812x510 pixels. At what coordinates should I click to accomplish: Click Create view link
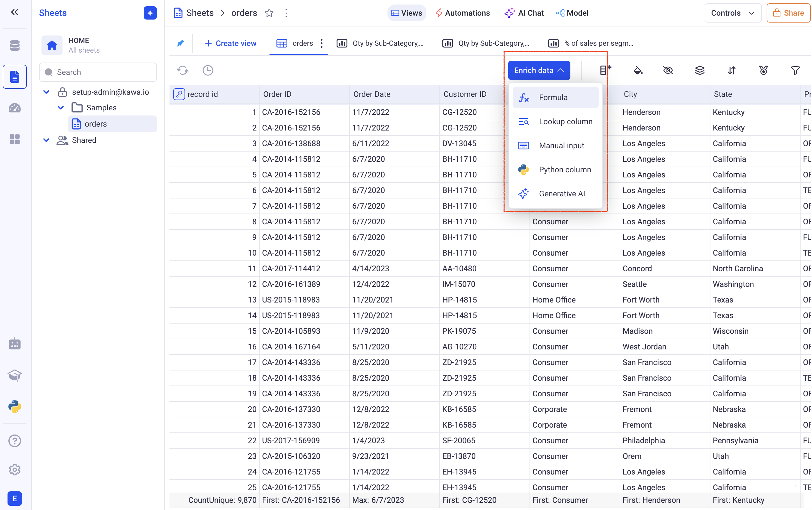click(230, 43)
